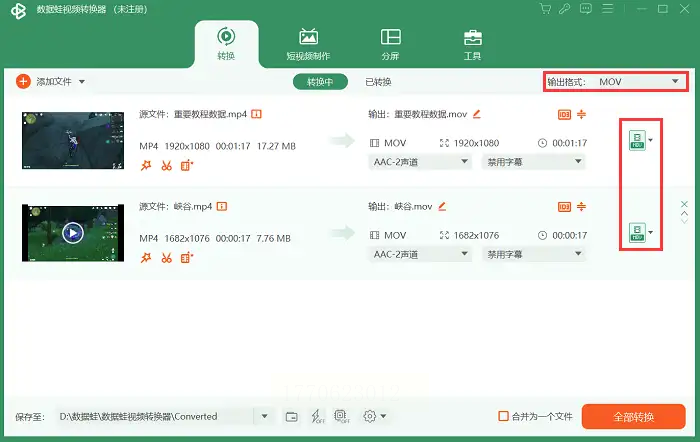Screen dimensions: 700x442
Task: Open the 输出格式 MOV dropdown
Action: 614,81
